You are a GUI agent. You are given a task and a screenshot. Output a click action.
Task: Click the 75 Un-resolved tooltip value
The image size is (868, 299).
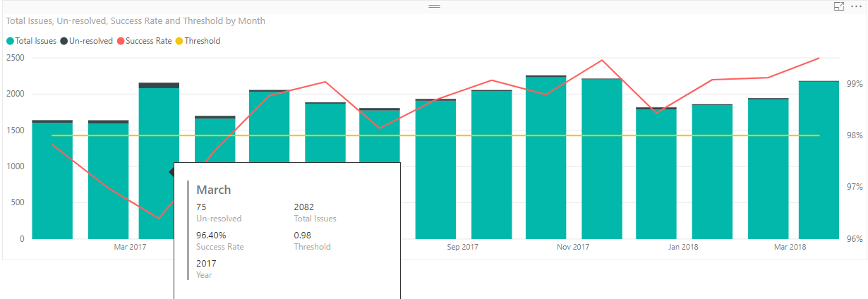pyautogui.click(x=201, y=207)
